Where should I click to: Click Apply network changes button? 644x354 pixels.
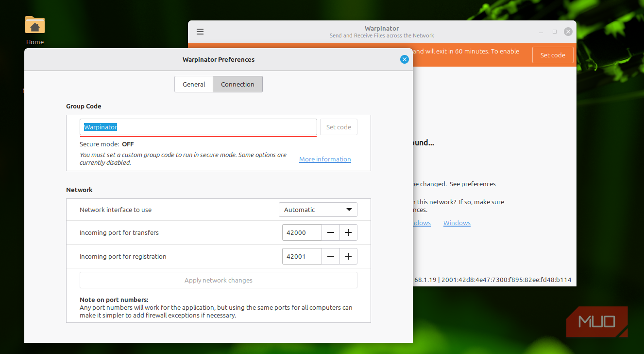(x=219, y=280)
